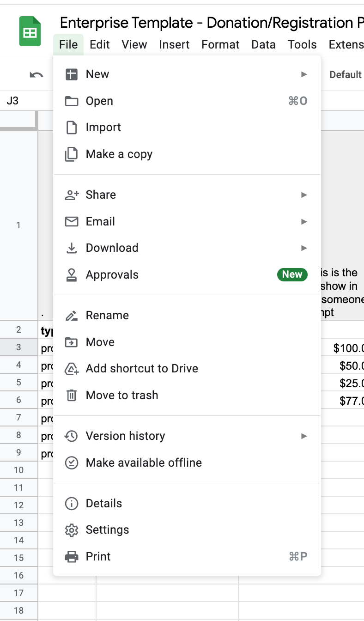Open the File menu
The height and width of the screenshot is (621, 364).
[x=68, y=45]
